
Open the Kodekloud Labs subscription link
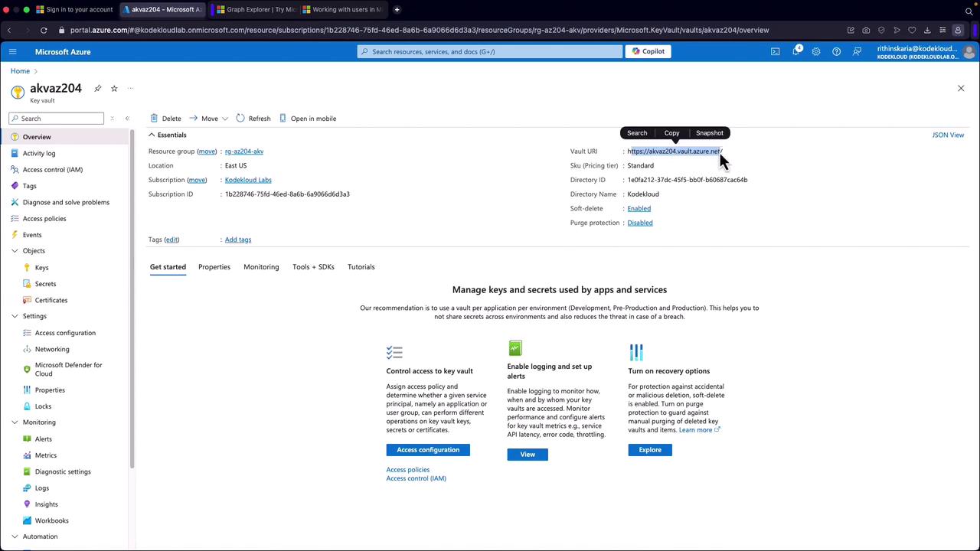click(x=248, y=180)
